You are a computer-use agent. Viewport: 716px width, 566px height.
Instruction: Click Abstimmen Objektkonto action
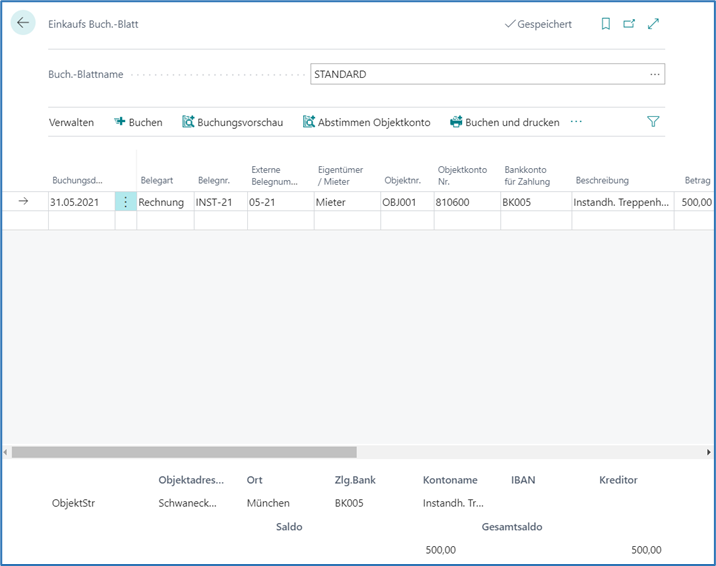pyautogui.click(x=366, y=122)
